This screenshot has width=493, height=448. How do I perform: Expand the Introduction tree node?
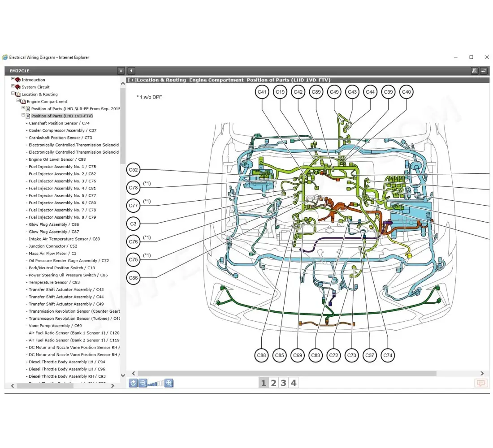[13, 79]
